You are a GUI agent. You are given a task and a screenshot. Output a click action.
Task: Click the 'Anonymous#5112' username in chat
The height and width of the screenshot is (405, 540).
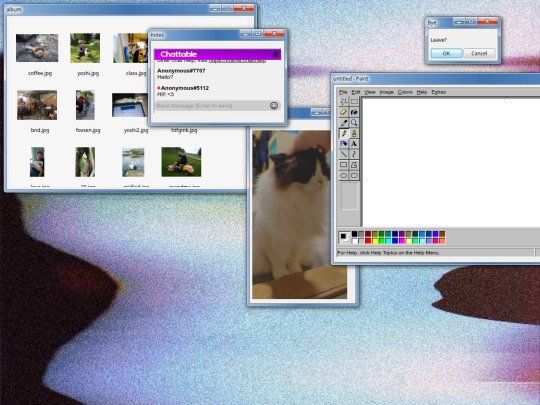coord(185,88)
